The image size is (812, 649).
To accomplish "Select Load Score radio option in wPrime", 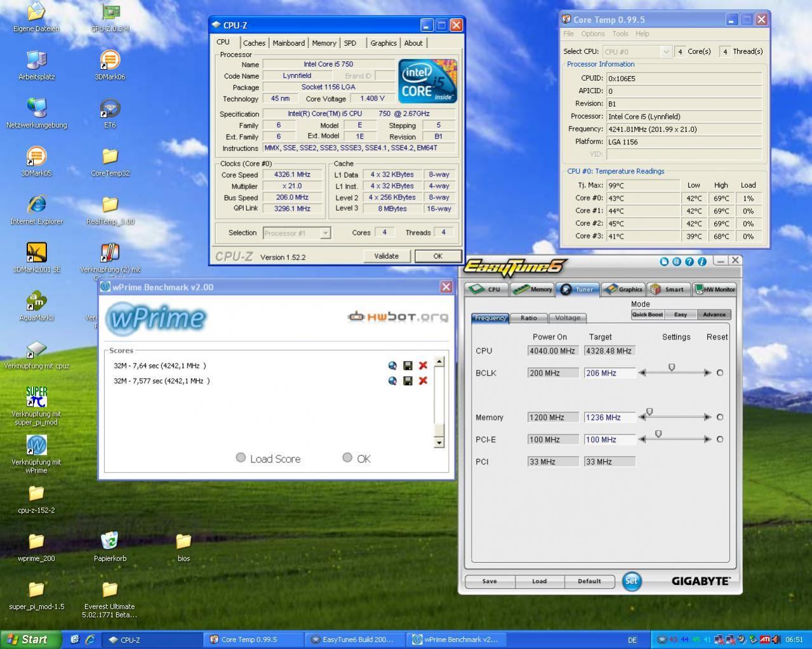I will tap(241, 457).
